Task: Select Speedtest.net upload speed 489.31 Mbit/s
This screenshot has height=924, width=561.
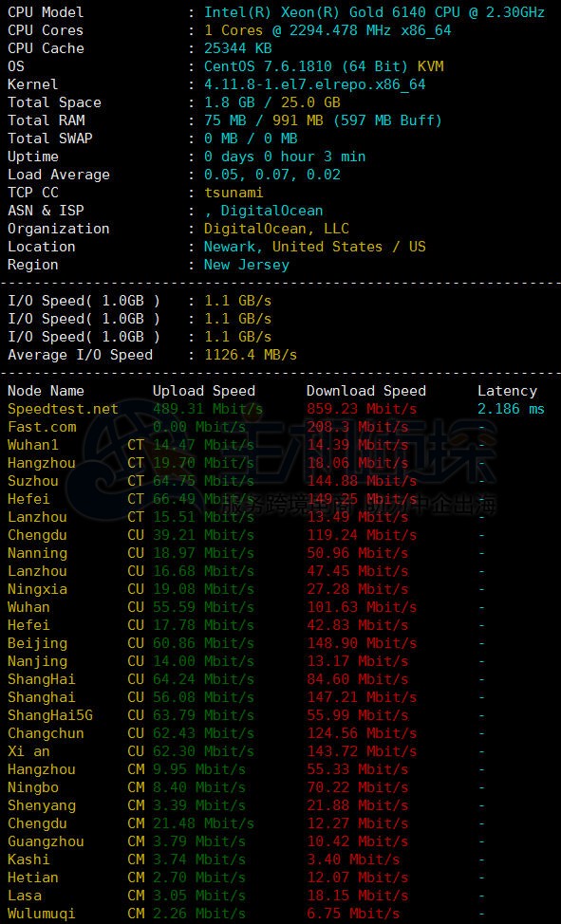Action: [x=208, y=410]
